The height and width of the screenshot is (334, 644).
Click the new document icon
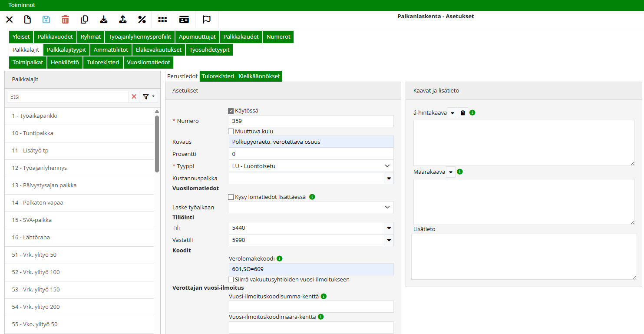coord(27,20)
